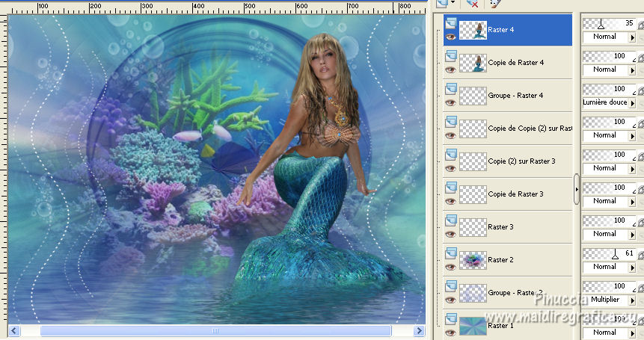Click the layer type icon of Raster 2

coord(450,253)
